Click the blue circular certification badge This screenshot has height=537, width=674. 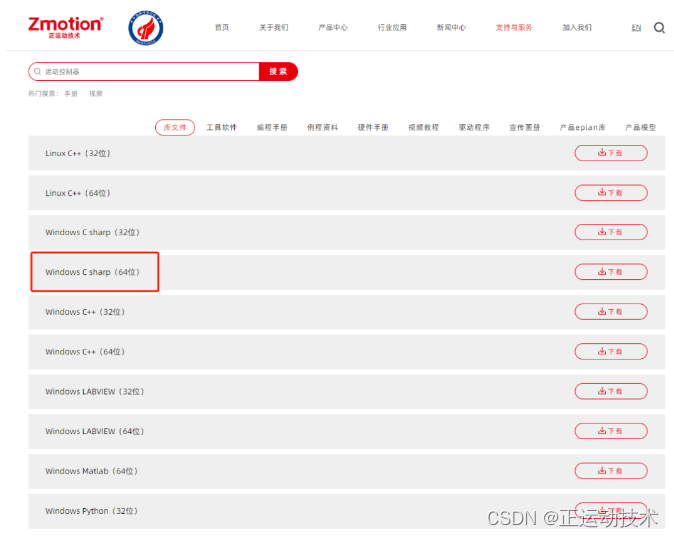146,28
